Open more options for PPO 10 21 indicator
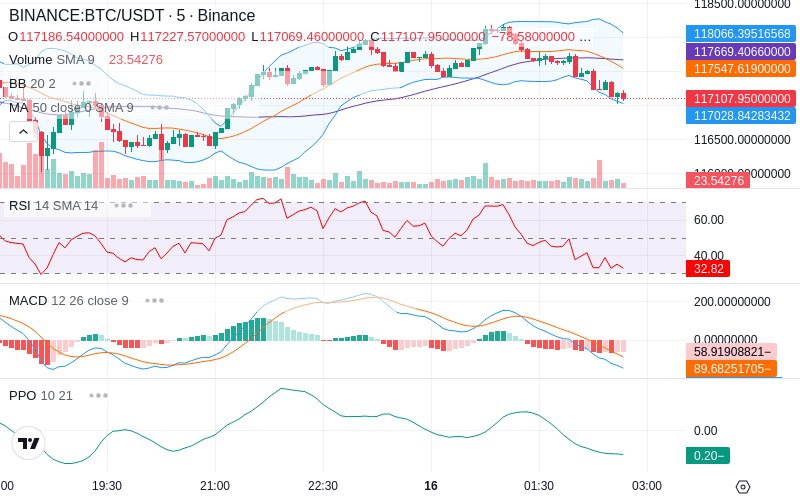The image size is (800, 500). coord(98,395)
